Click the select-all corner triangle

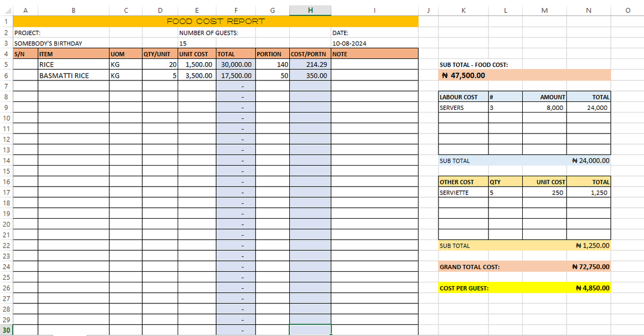6,11
